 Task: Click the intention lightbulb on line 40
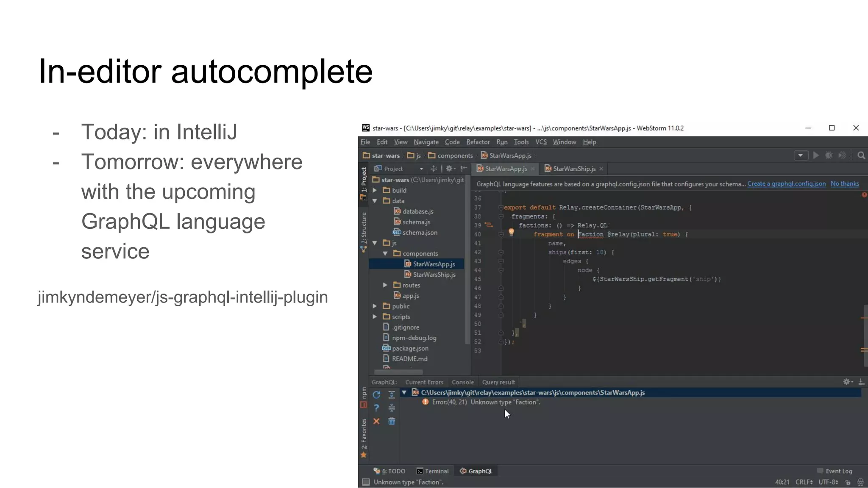pos(511,232)
